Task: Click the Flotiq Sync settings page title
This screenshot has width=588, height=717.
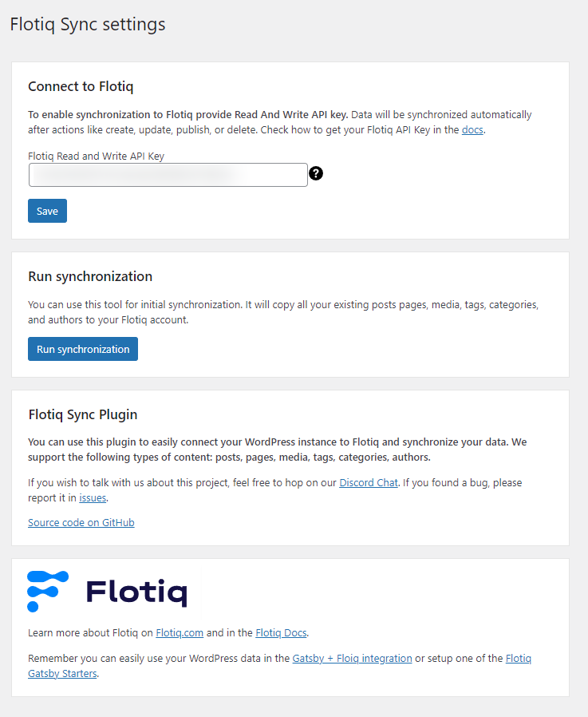Action: [88, 24]
